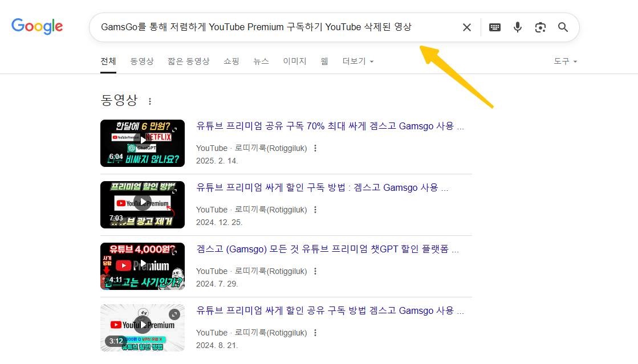Open the 겜스고 (Gamsgo) 모든 것 video link
Screen dimensions: 638x364
(327, 249)
